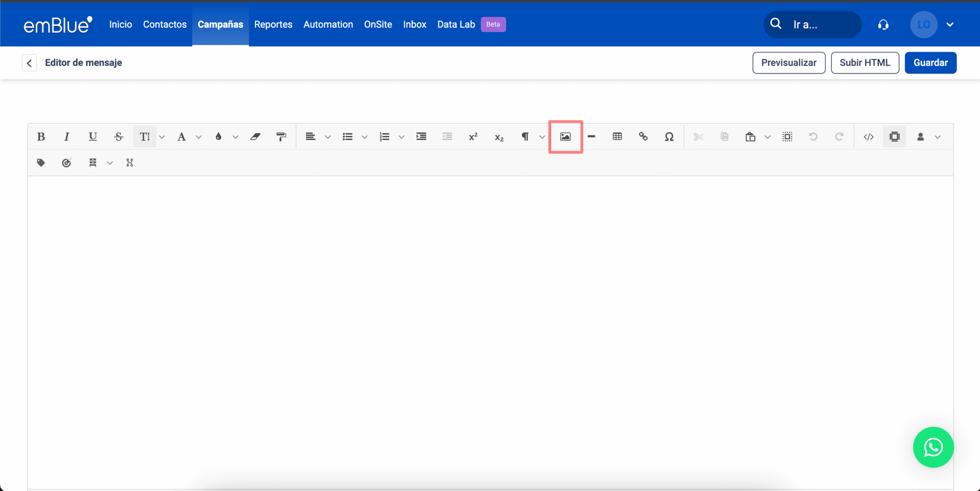The height and width of the screenshot is (491, 980).
Task: Click the paint format roller icon
Action: pos(281,137)
